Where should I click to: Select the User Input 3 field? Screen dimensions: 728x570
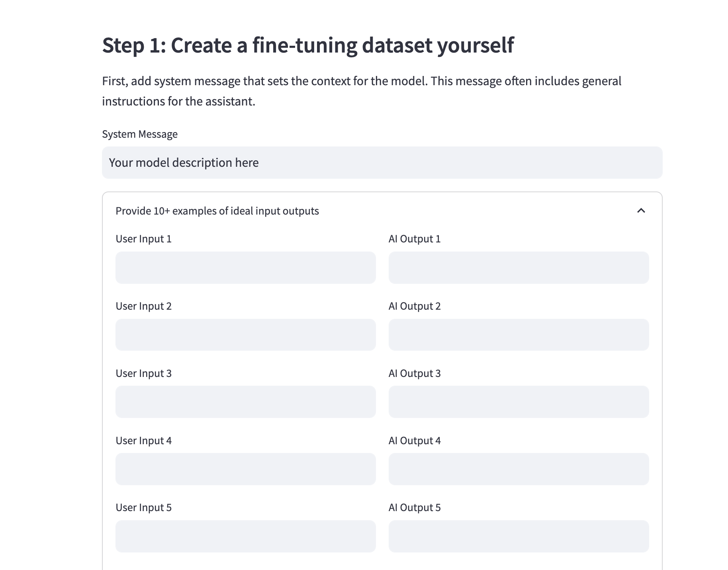click(245, 402)
